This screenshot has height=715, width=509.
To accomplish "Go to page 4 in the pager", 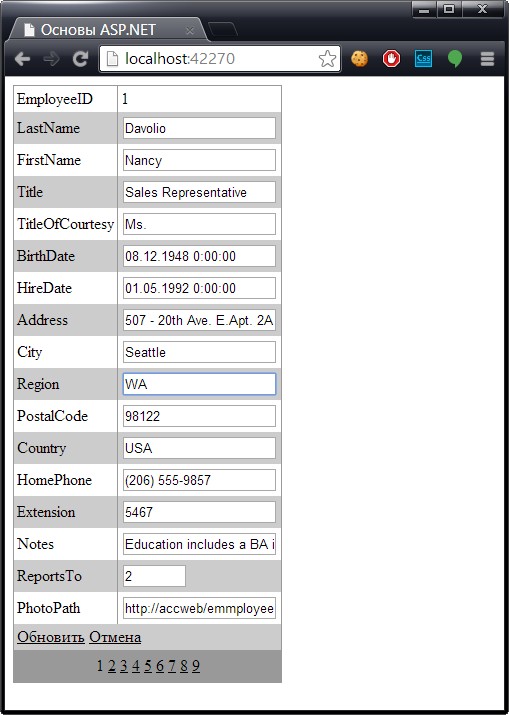I will [x=135, y=666].
